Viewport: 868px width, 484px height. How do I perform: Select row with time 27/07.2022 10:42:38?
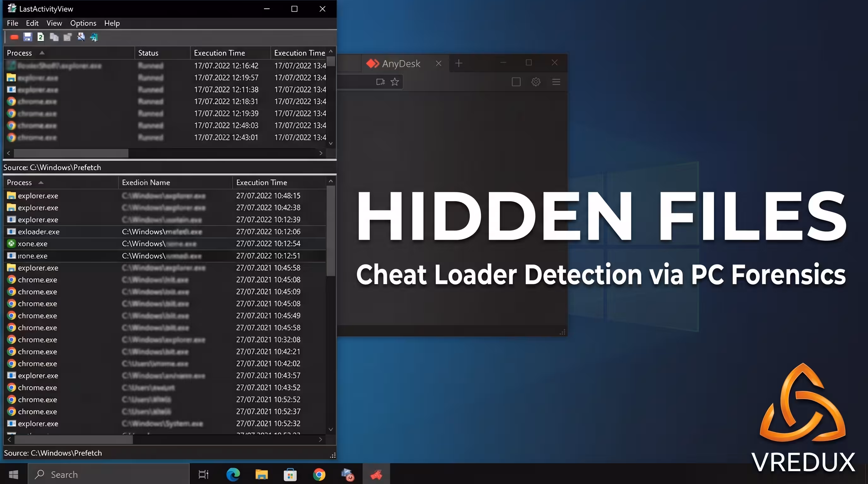(165, 208)
